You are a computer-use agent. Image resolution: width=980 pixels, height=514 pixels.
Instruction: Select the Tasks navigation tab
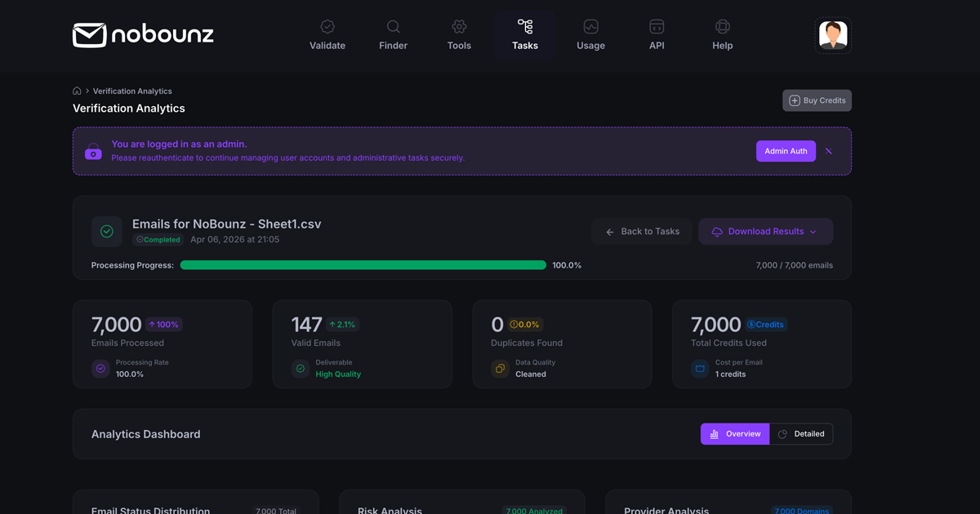point(525,35)
